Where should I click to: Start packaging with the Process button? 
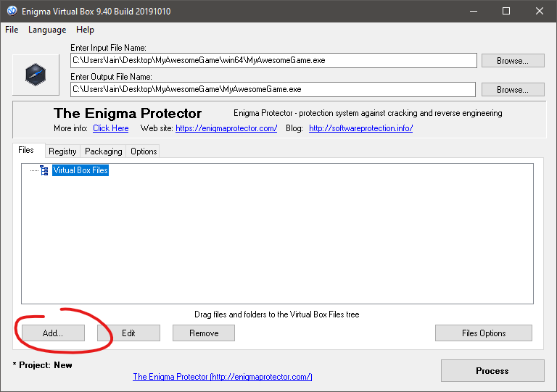pyautogui.click(x=492, y=371)
